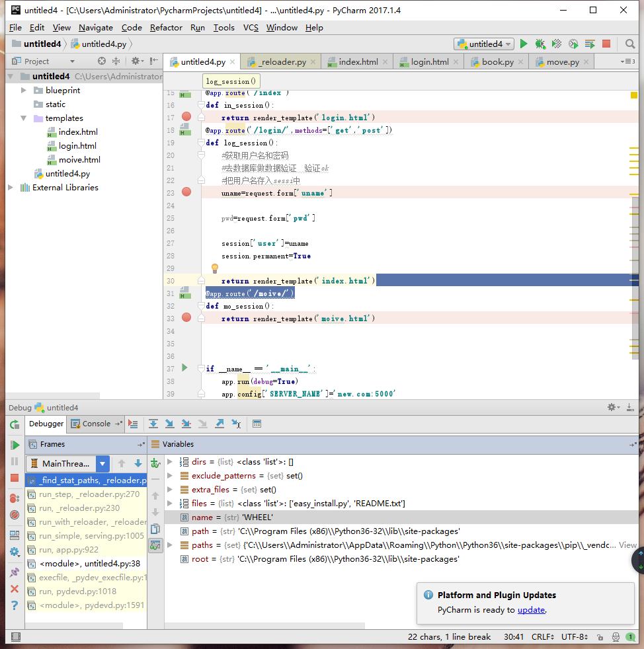This screenshot has width=644, height=649.
Task: Toggle breakpoint on line 33
Action: pyautogui.click(x=186, y=317)
